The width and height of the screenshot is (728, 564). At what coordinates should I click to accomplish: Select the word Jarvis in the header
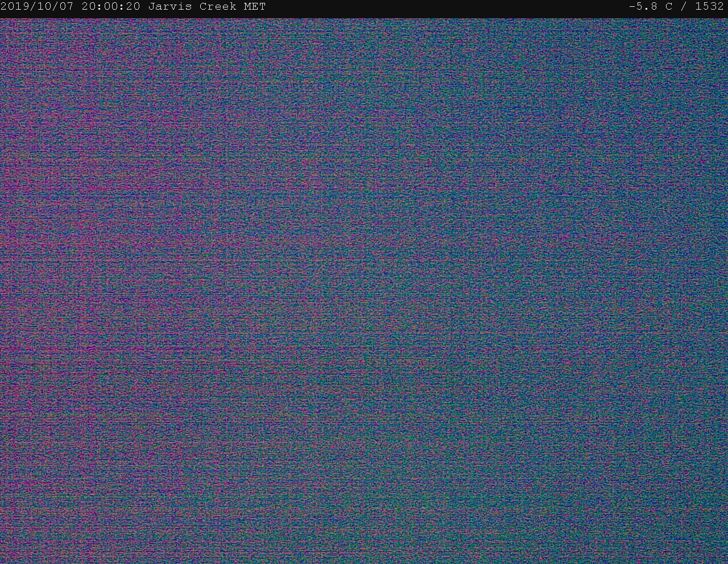click(x=170, y=7)
